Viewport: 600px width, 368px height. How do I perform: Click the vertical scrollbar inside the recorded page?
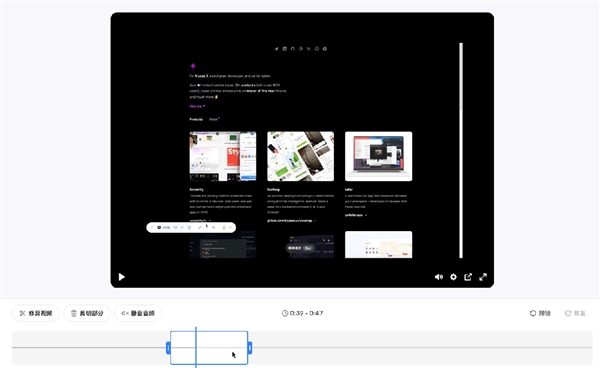point(461,150)
